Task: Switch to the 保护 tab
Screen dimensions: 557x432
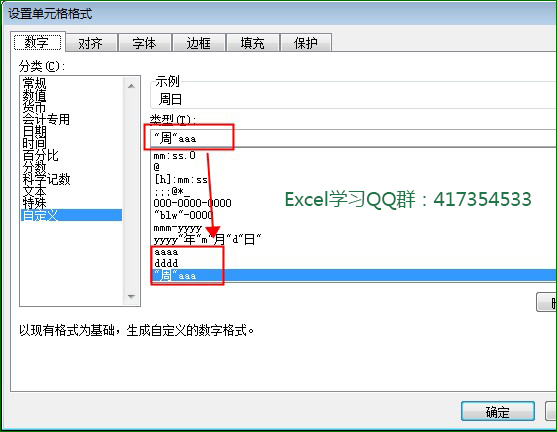Action: click(x=306, y=43)
